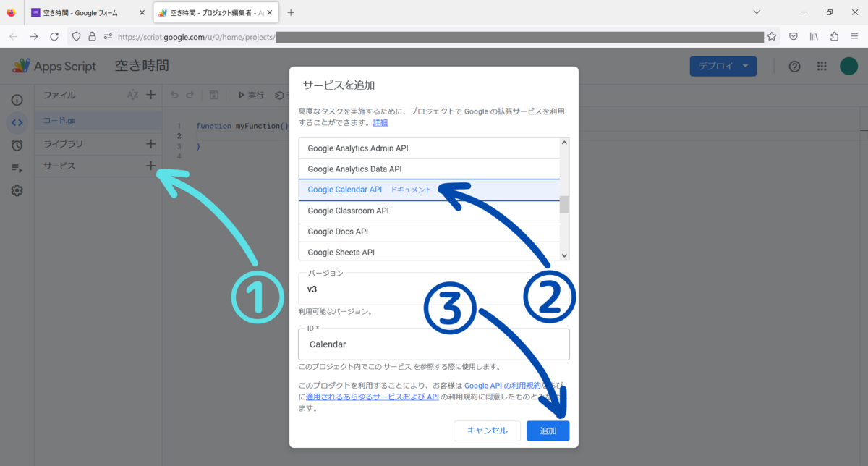Click the Apps Script logo

click(x=54, y=66)
